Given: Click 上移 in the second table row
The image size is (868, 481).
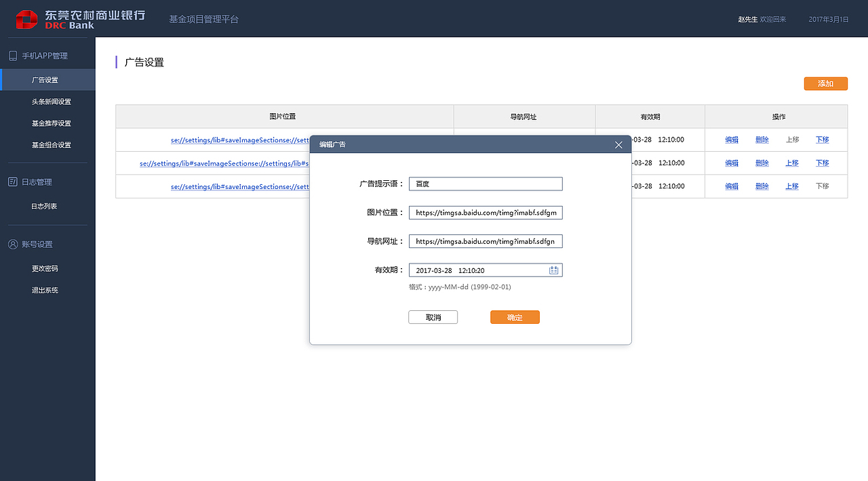Looking at the screenshot, I should pos(792,163).
